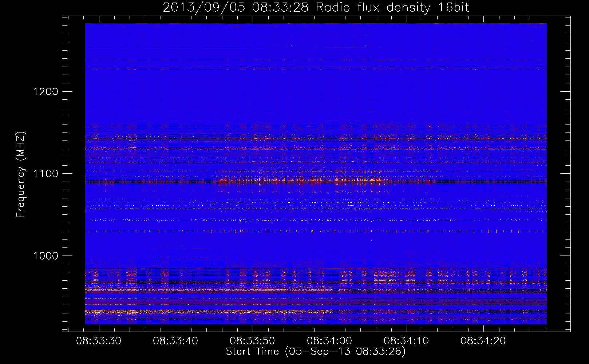The width and height of the screenshot is (589, 364).
Task: Click the plot title '2013/09/05 08:33:28 Radio flux density 16bit'
Action: coord(316,8)
